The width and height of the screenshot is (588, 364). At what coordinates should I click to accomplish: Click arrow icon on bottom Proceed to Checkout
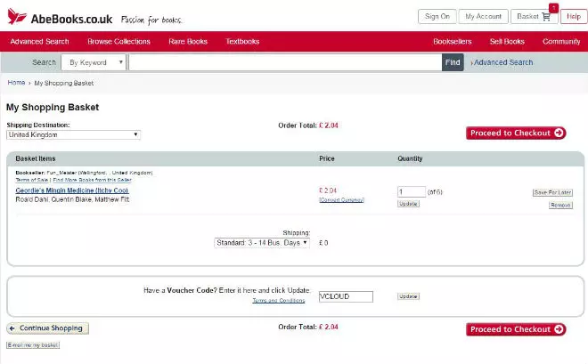(x=559, y=329)
